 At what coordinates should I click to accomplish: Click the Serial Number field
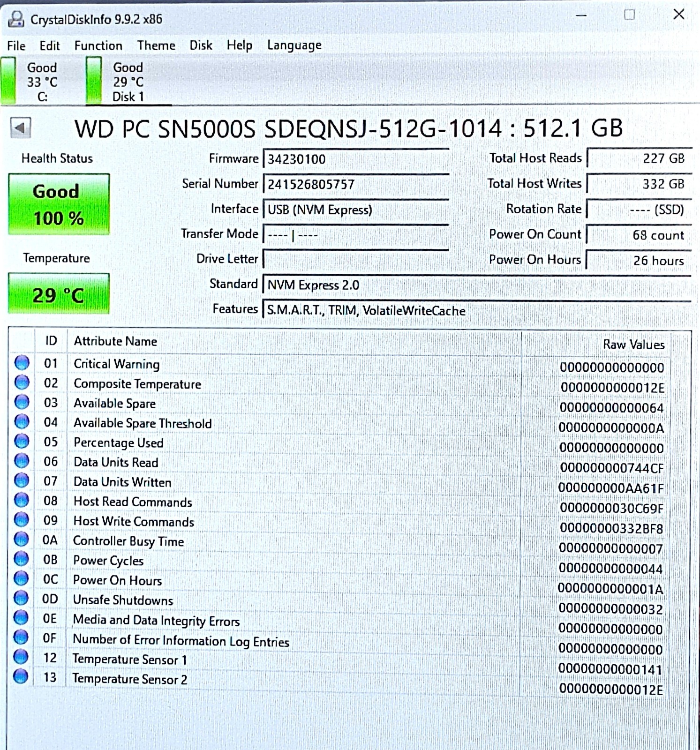pyautogui.click(x=356, y=184)
